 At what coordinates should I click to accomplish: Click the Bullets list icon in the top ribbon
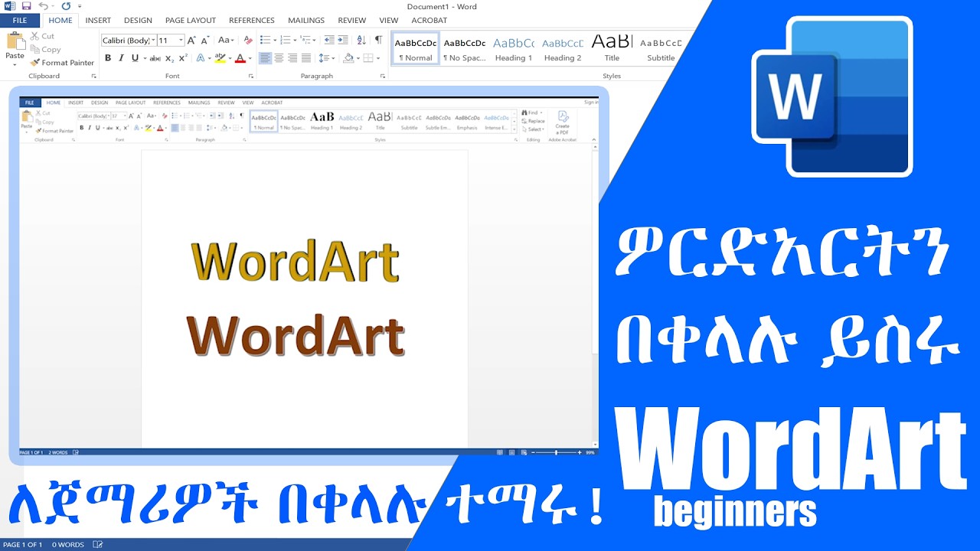pyautogui.click(x=264, y=40)
